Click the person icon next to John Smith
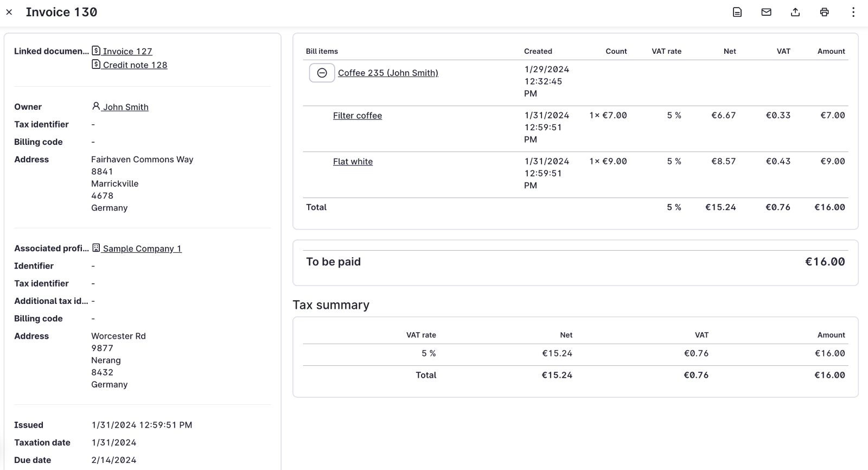The width and height of the screenshot is (868, 470). 96,106
